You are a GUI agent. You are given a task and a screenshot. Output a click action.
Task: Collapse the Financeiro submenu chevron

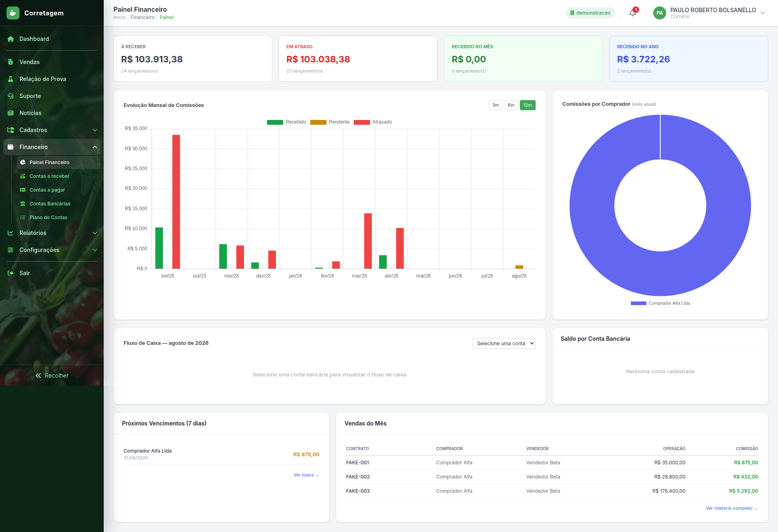(x=95, y=147)
